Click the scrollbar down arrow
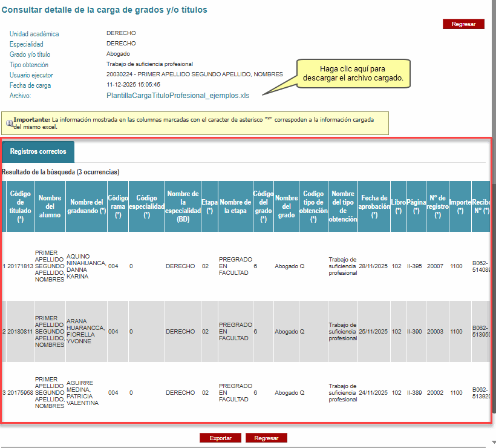Image resolution: width=496 pixels, height=448 pixels. pos(494,443)
